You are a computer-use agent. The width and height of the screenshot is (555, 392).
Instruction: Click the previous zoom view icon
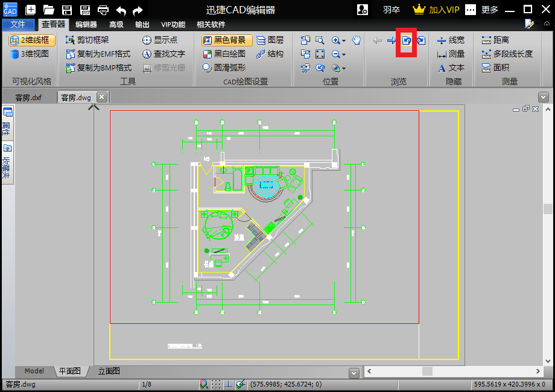320,68
